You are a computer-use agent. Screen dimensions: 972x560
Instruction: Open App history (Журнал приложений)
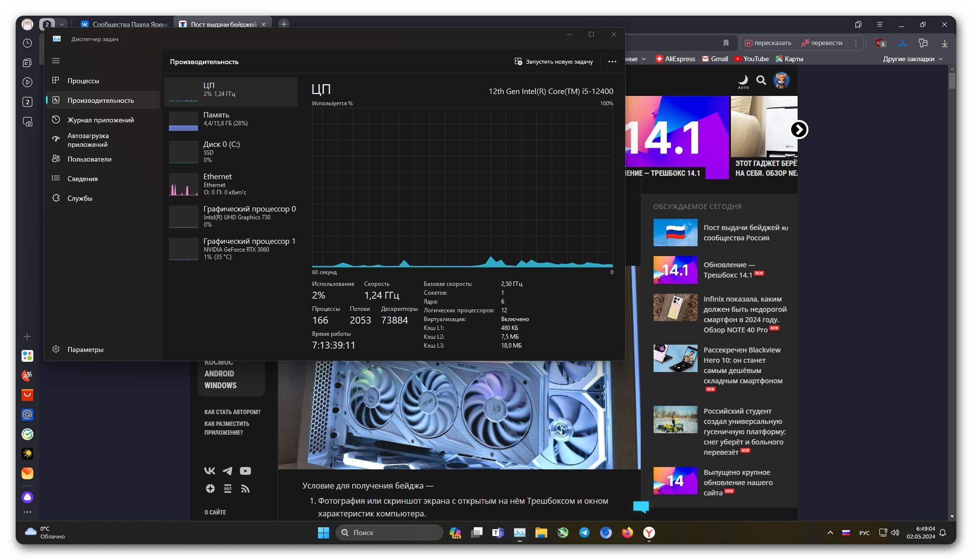click(100, 120)
